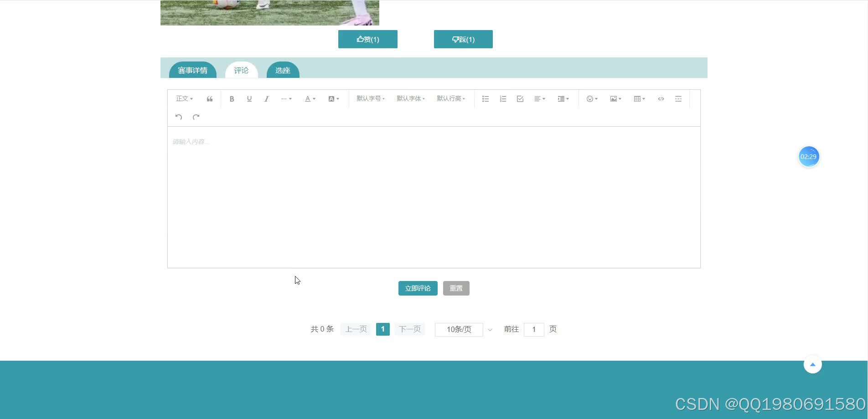Open the indent options menu
This screenshot has width=868, height=419.
coord(563,99)
